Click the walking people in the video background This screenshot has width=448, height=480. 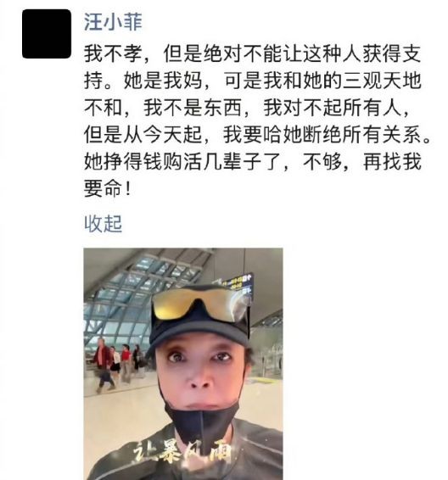pos(116,365)
